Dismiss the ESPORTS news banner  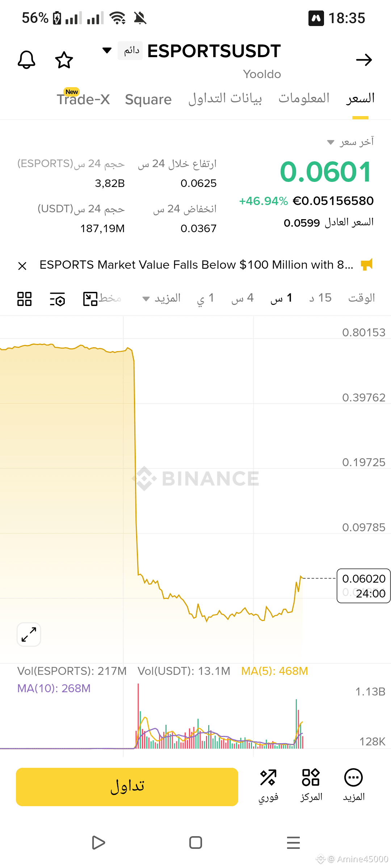point(22,266)
